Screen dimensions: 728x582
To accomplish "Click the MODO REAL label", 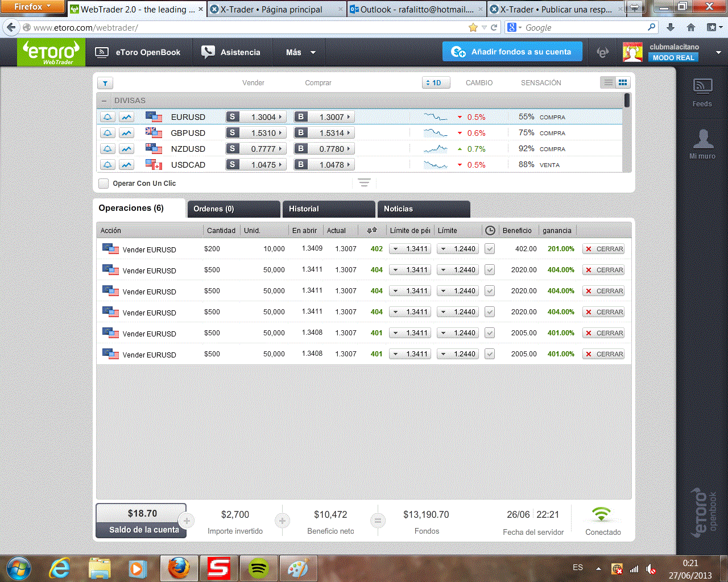I will click(x=673, y=57).
